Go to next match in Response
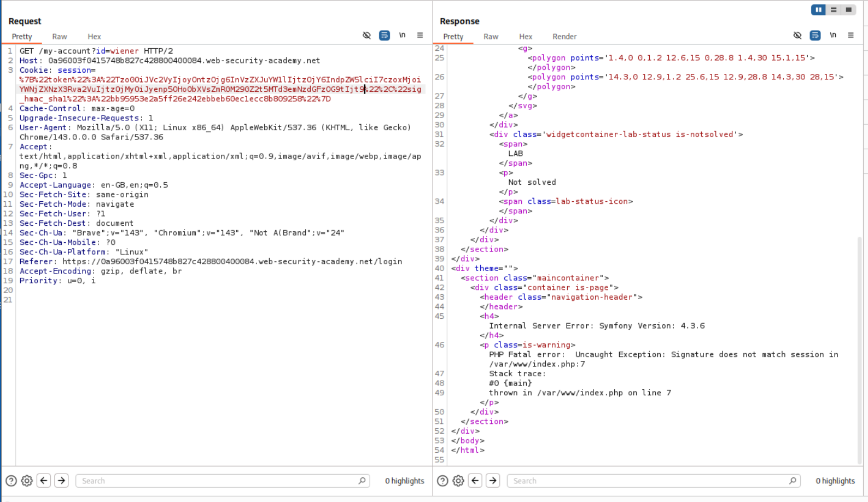 click(493, 481)
